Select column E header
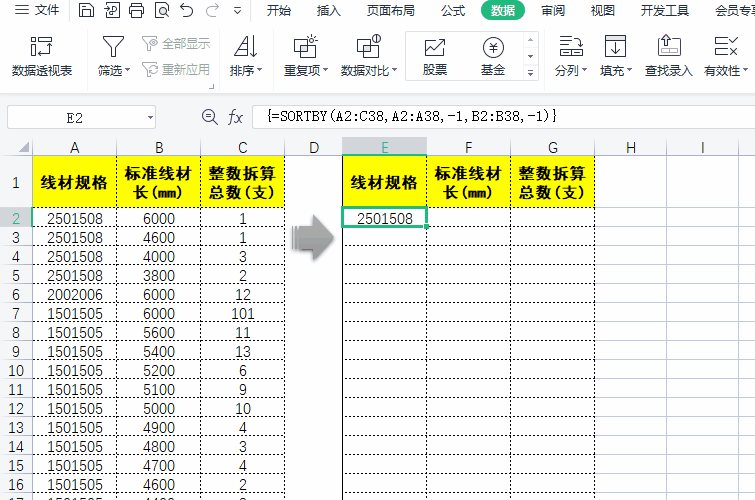The image size is (755, 500). (384, 147)
